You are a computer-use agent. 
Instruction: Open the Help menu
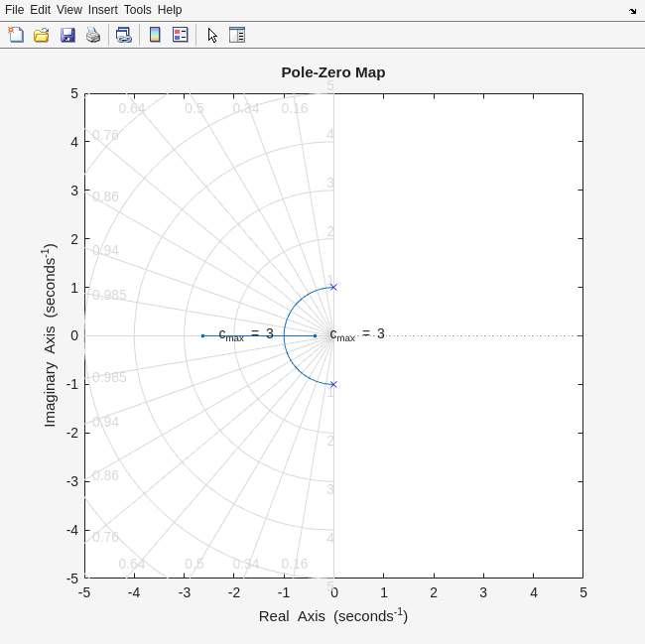(170, 10)
